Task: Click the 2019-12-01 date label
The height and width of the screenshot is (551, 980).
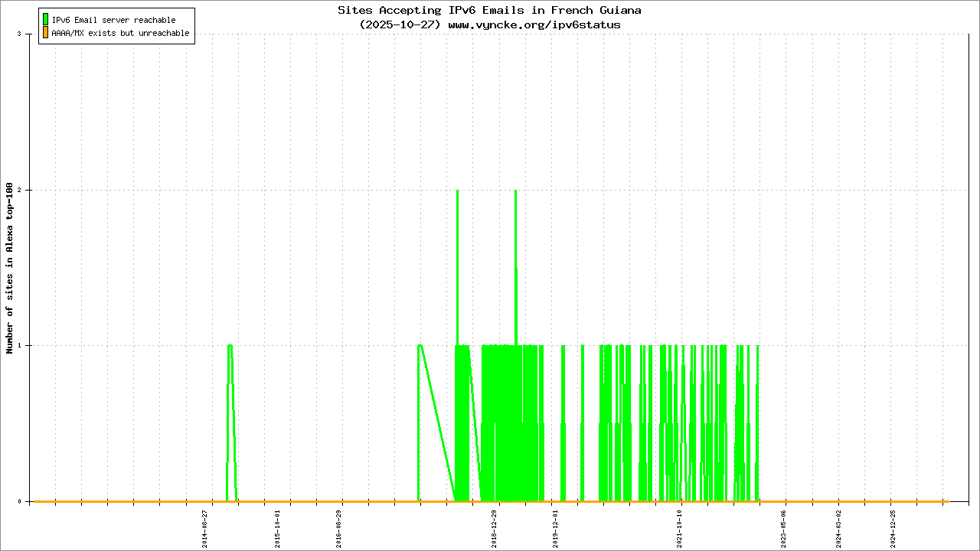Action: [557, 529]
